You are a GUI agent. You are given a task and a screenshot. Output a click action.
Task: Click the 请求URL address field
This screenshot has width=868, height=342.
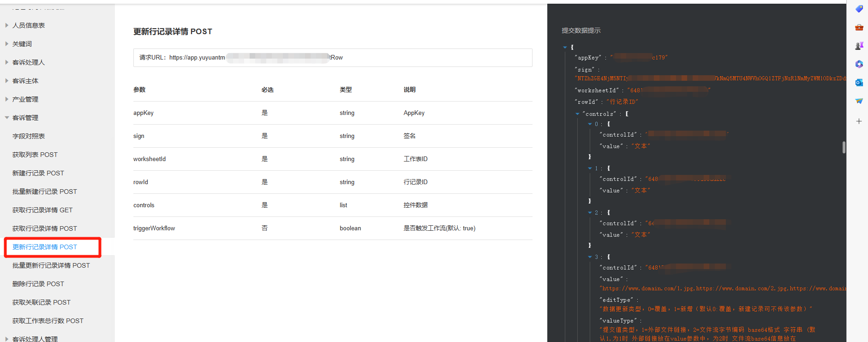tap(332, 58)
